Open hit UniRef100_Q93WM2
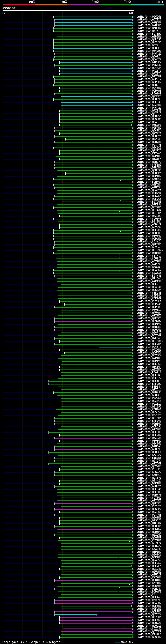This screenshot has height=644, width=166. pyautogui.click(x=149, y=321)
